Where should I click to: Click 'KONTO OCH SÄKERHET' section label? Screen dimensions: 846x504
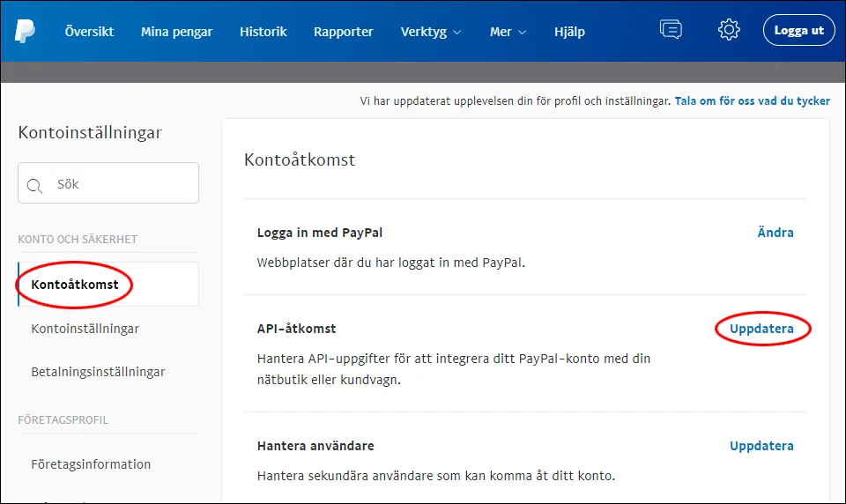78,239
